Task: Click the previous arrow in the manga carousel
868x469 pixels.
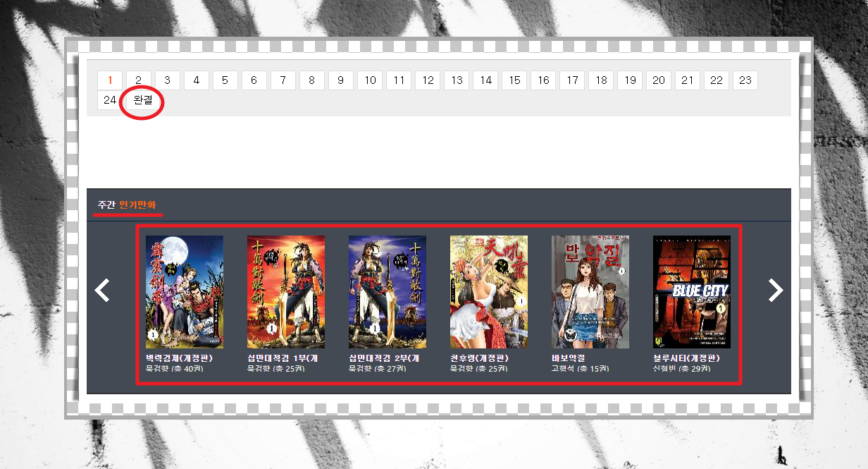Action: [x=103, y=290]
